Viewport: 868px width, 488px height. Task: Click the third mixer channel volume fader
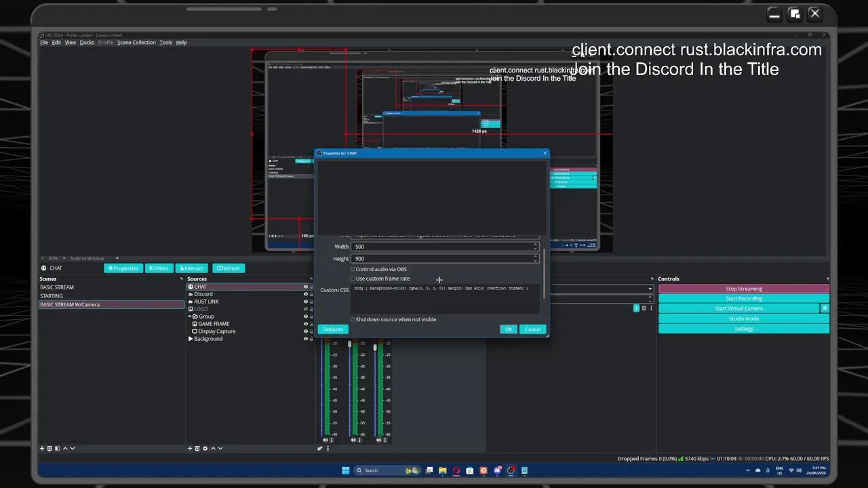click(375, 347)
